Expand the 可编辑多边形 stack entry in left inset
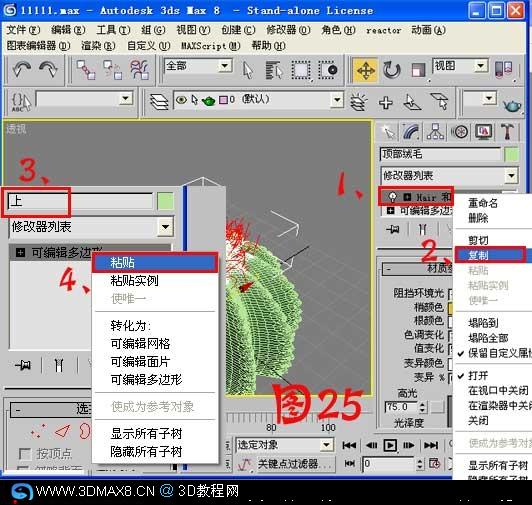532x505 pixels. tap(21, 252)
